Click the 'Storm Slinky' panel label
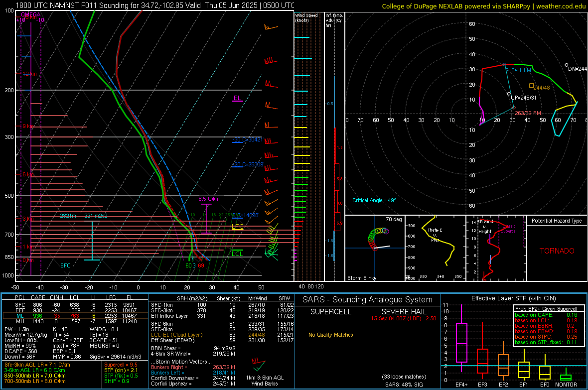 361,278
